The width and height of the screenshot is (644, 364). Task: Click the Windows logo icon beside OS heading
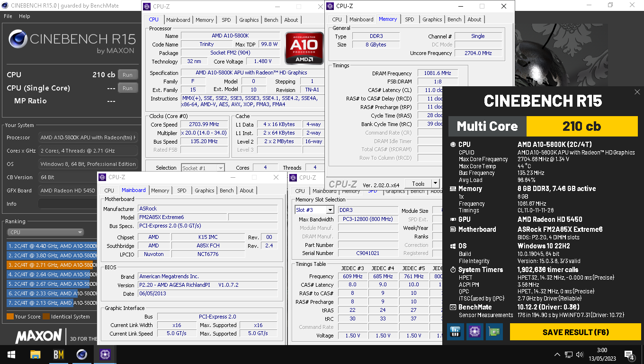click(x=452, y=246)
